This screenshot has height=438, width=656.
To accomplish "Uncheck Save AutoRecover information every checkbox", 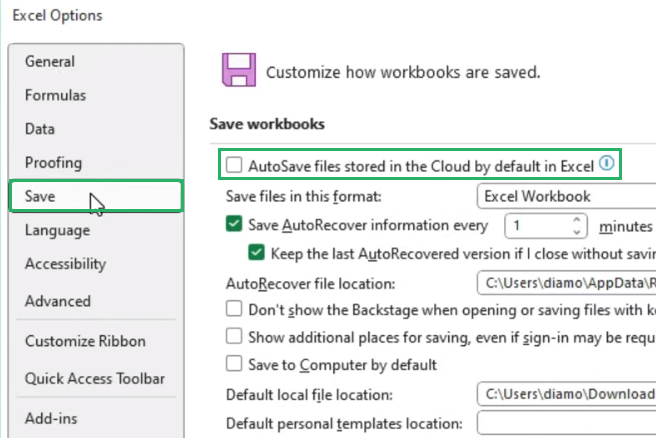I will click(234, 226).
